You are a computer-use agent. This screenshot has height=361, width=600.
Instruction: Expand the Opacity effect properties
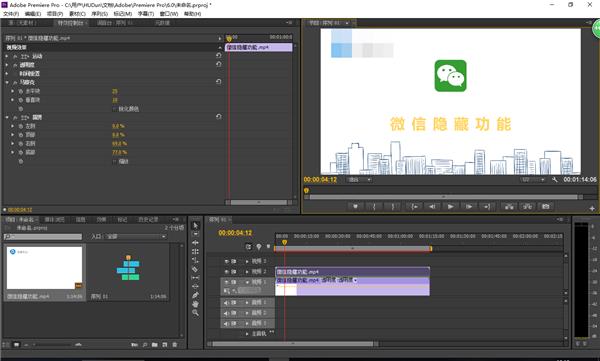coord(7,65)
